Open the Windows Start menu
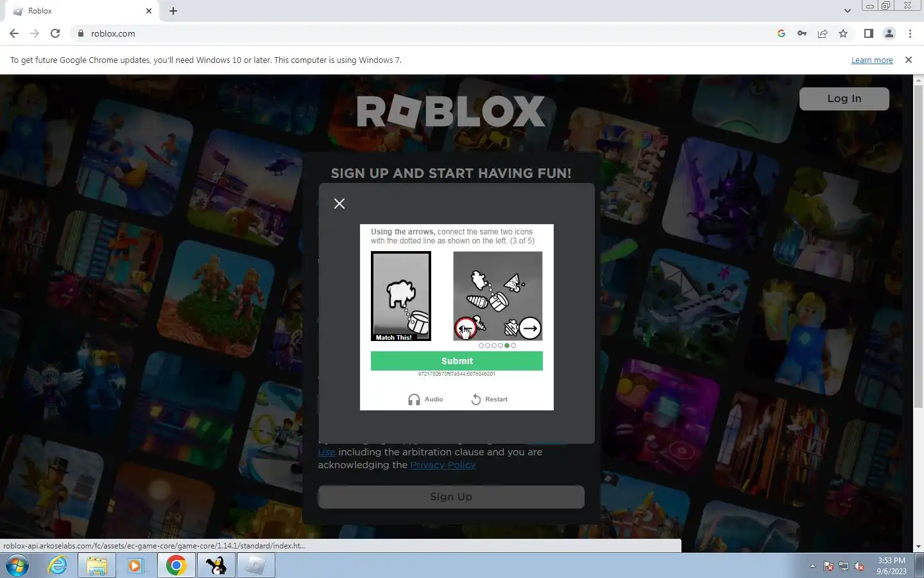Viewport: 924px width, 578px height. point(17,566)
